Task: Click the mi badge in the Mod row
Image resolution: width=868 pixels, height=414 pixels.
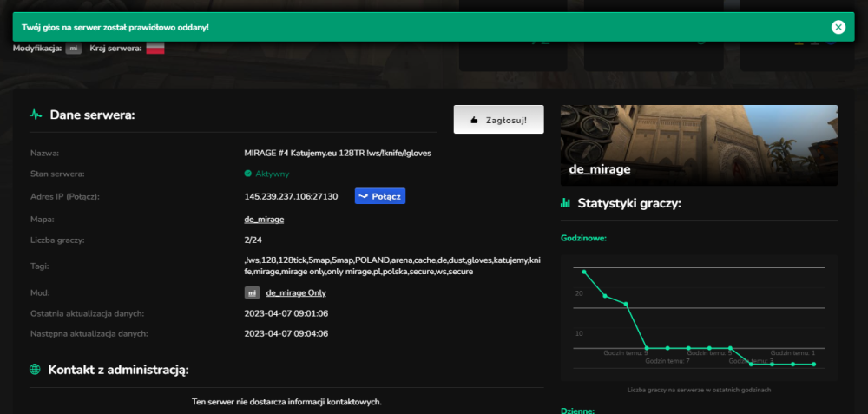Action: coord(253,292)
